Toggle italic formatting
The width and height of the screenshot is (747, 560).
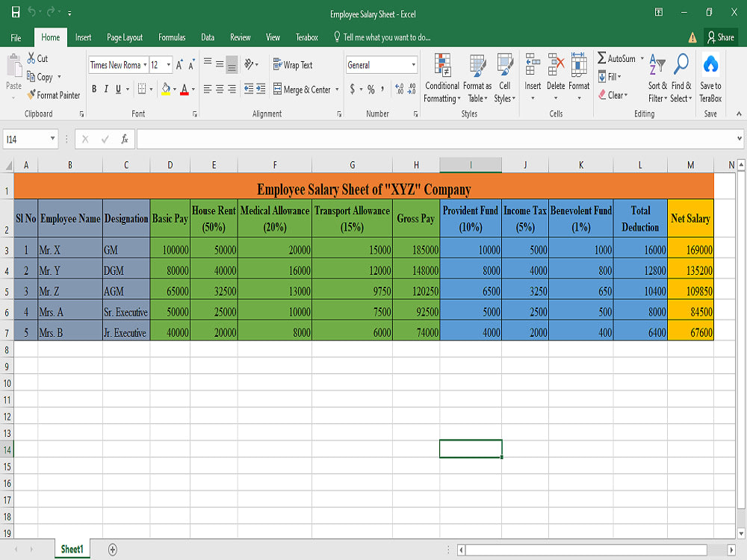pyautogui.click(x=106, y=89)
